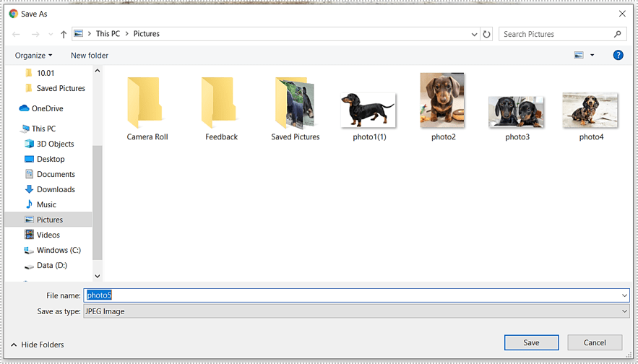Click the Up one level arrow

[64, 34]
